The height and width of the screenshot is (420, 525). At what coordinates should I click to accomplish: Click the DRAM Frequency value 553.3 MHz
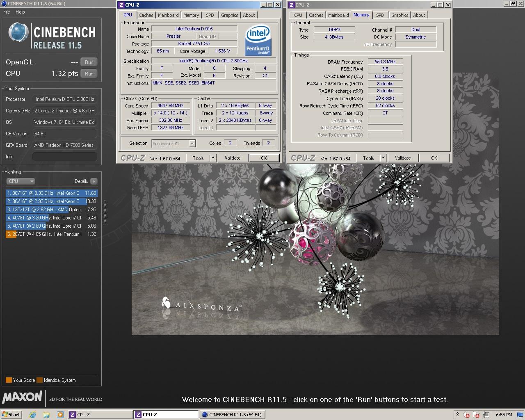click(385, 62)
